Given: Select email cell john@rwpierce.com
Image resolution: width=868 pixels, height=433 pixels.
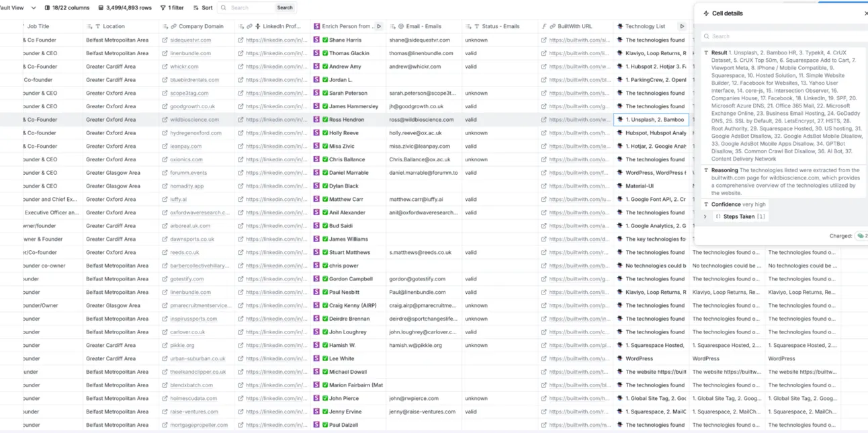Looking at the screenshot, I should point(424,399).
